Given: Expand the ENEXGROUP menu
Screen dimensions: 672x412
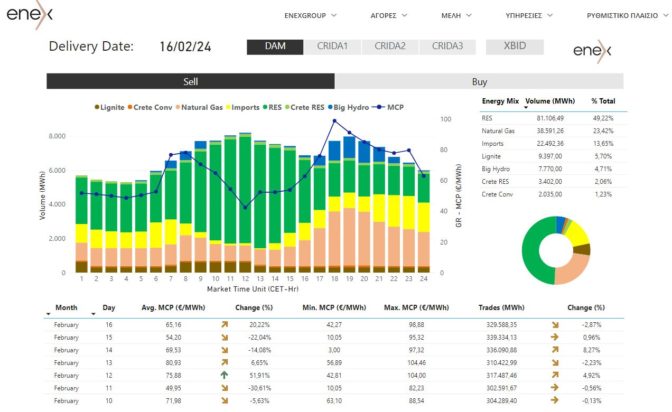Looking at the screenshot, I should click(311, 16).
